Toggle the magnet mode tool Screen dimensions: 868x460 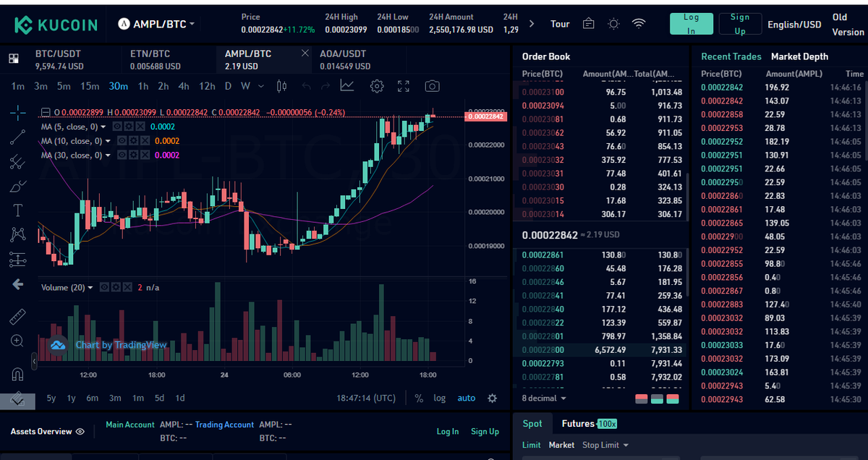tap(18, 373)
